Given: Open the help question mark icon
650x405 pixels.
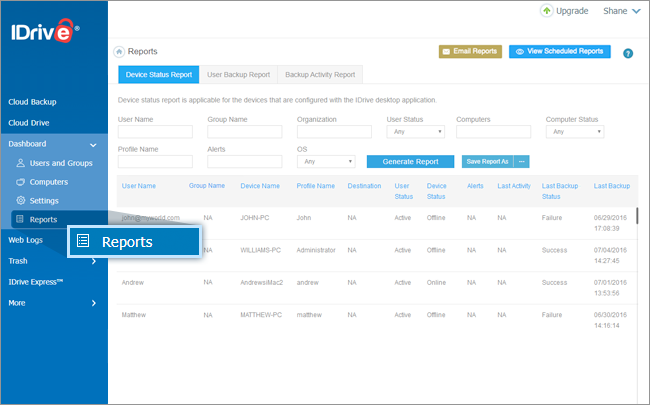Looking at the screenshot, I should pos(628,53).
